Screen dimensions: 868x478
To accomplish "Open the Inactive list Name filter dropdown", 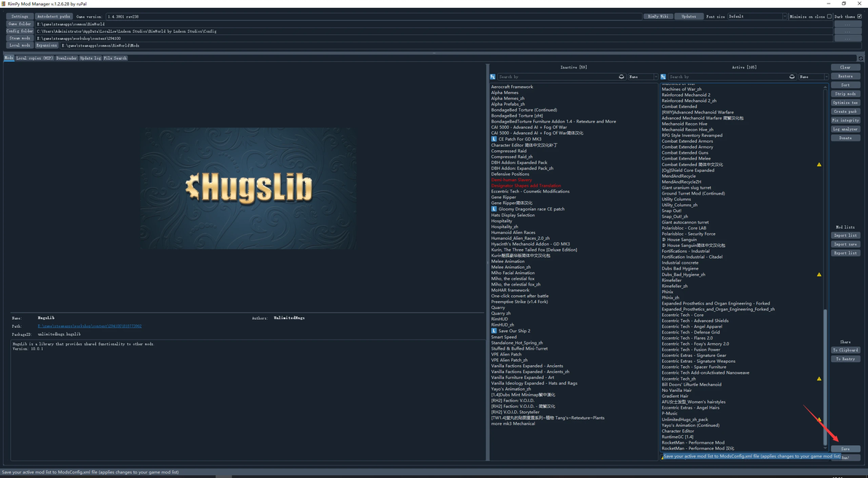I will [642, 77].
